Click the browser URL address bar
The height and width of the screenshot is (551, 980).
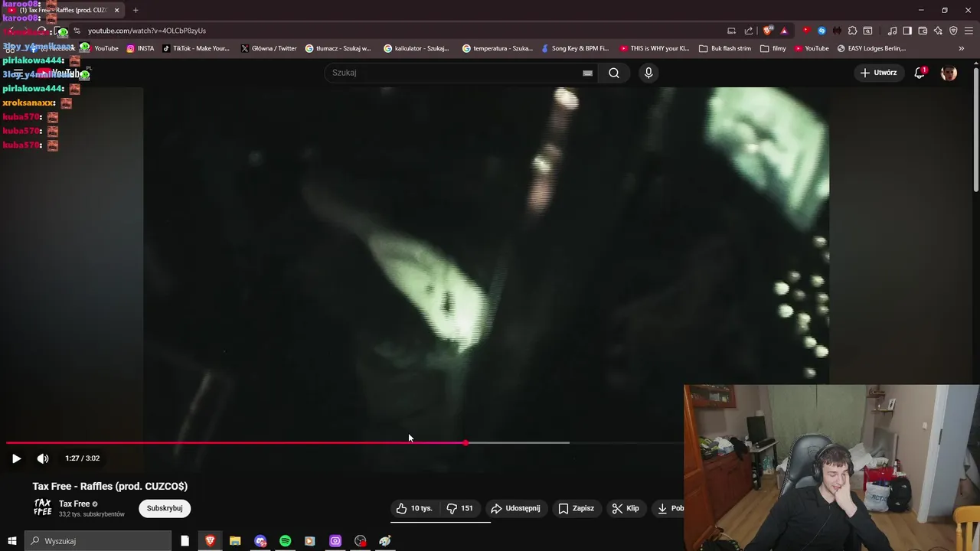[x=398, y=31]
